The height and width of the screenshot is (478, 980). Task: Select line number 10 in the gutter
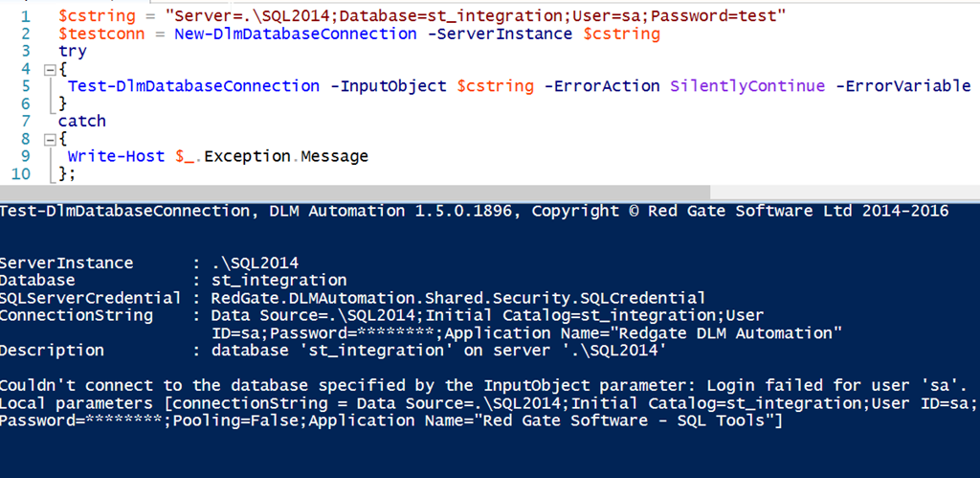click(20, 173)
